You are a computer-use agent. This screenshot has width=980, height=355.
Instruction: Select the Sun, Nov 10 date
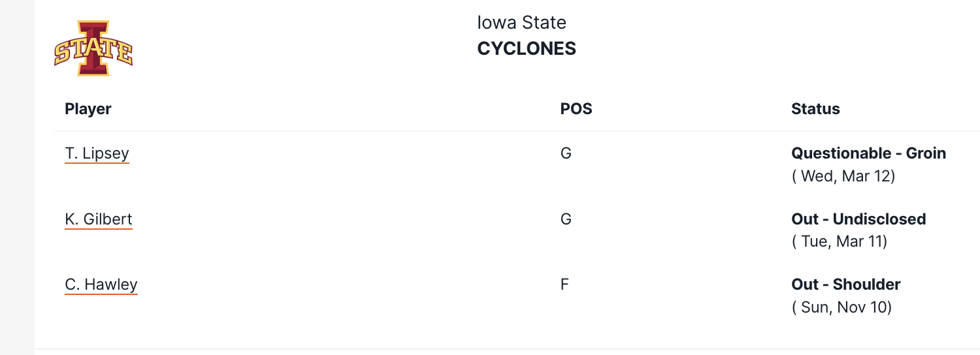[841, 307]
